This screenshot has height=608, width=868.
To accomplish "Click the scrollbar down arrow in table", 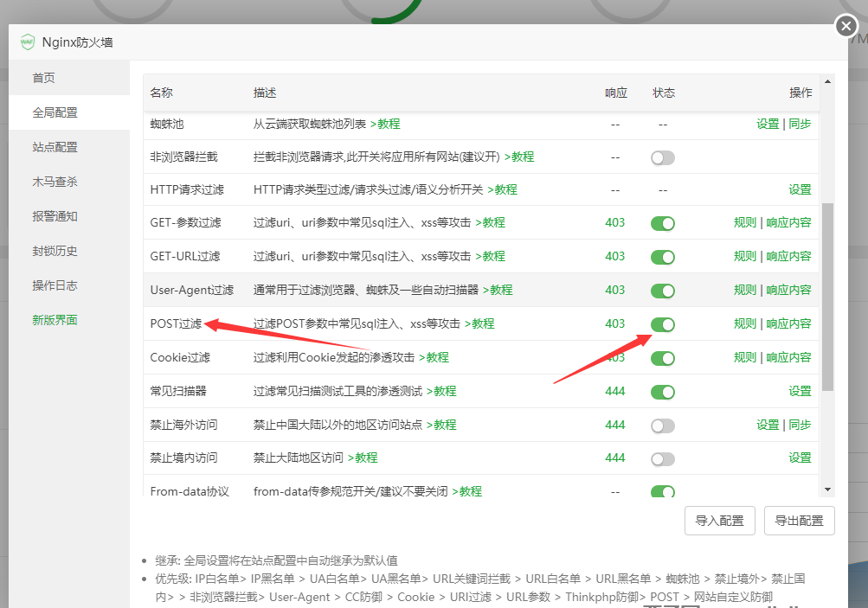I will pyautogui.click(x=827, y=490).
